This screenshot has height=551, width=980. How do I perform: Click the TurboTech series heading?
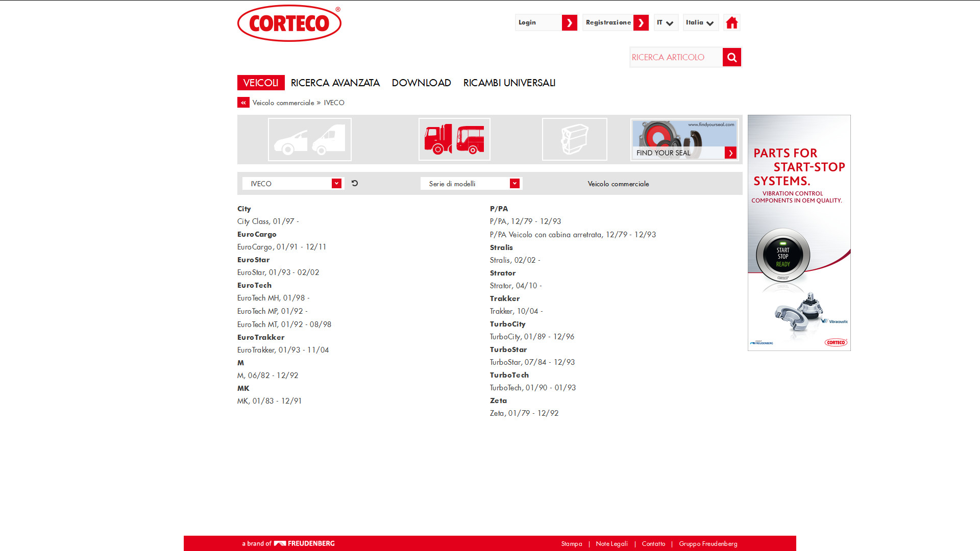[509, 375]
